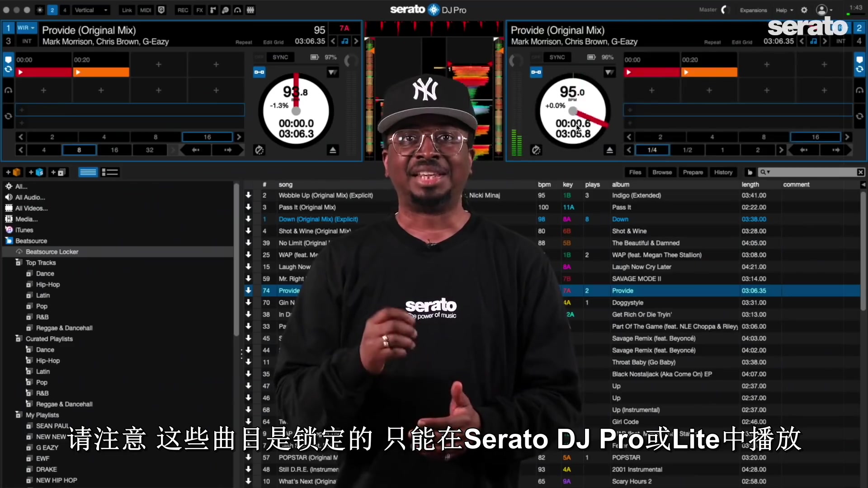Open the History tab
Viewport: 868px width, 488px height.
[723, 172]
